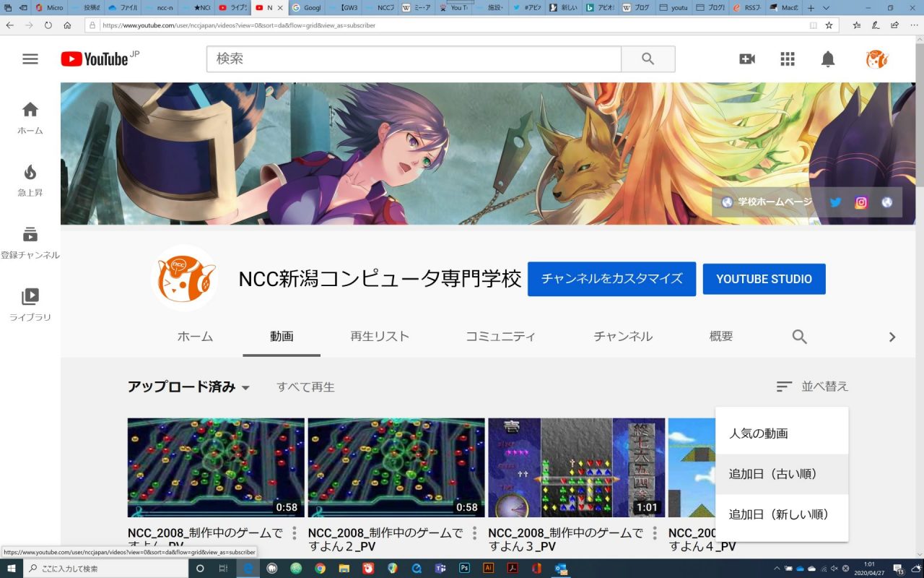Expand the アップロード済み dropdown
Screen dimensions: 924x578
tap(189, 387)
